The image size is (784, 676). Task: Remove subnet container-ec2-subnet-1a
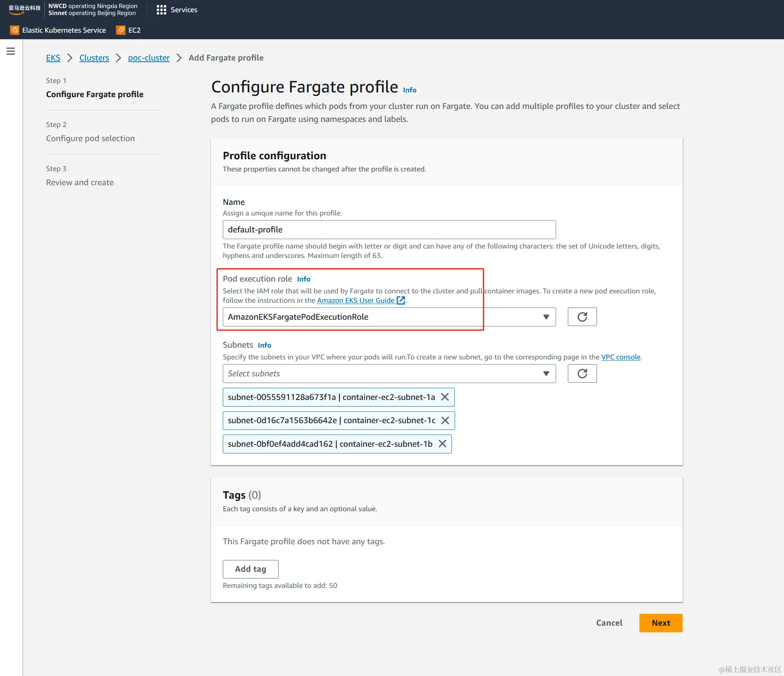pyautogui.click(x=445, y=397)
